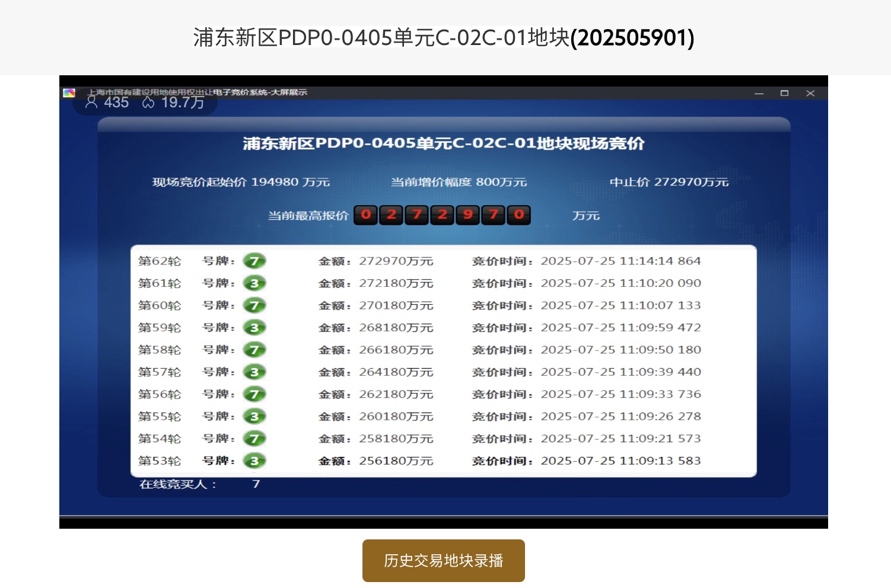Viewport: 891px width, 588px height.
Task: Click the first digit of the highest bid counter
Action: pyautogui.click(x=366, y=215)
